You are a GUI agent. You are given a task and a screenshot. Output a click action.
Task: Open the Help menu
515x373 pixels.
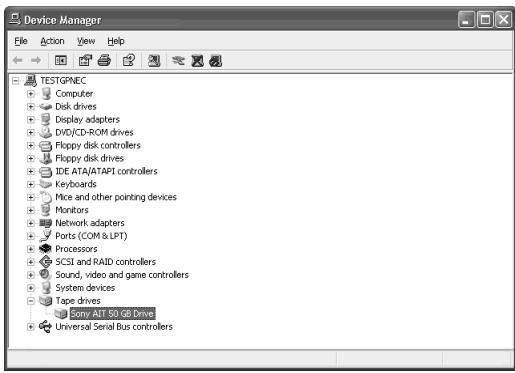tap(116, 41)
